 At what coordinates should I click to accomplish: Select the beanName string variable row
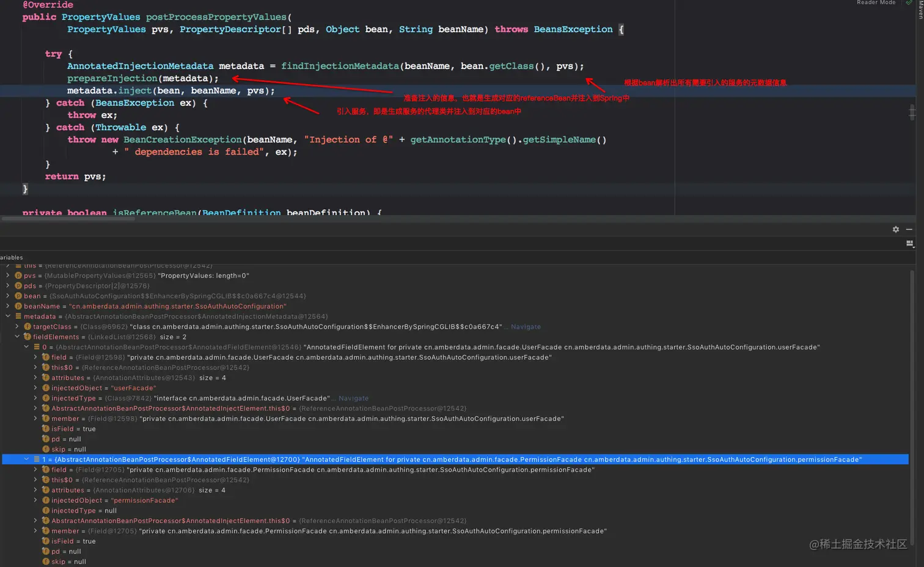click(455, 306)
